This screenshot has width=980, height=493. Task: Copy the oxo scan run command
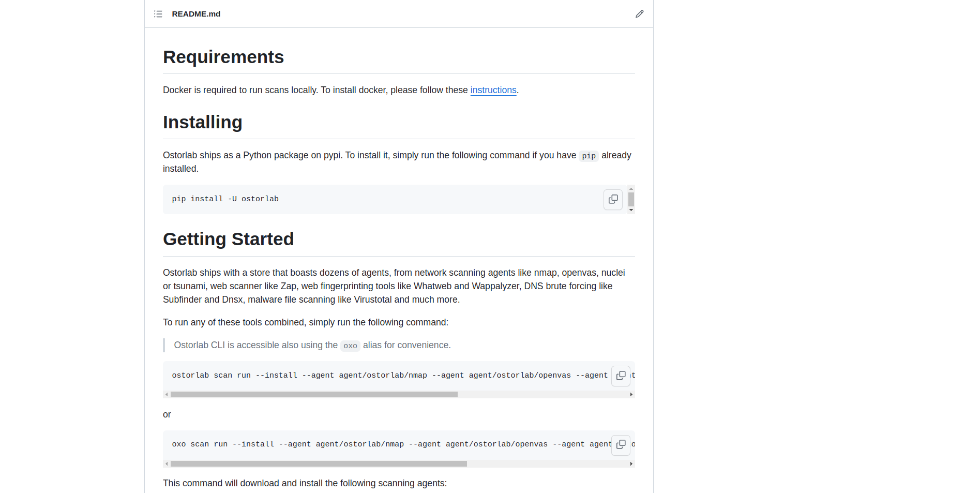[x=621, y=444]
